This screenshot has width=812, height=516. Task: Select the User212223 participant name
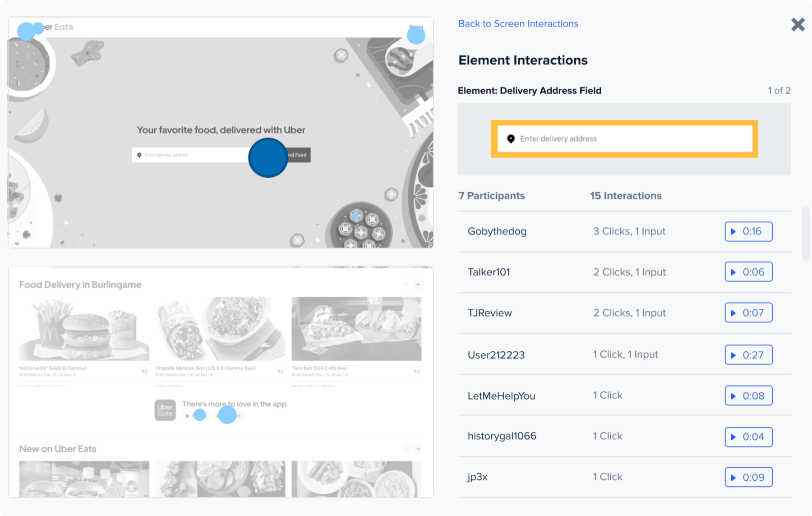pyautogui.click(x=496, y=355)
